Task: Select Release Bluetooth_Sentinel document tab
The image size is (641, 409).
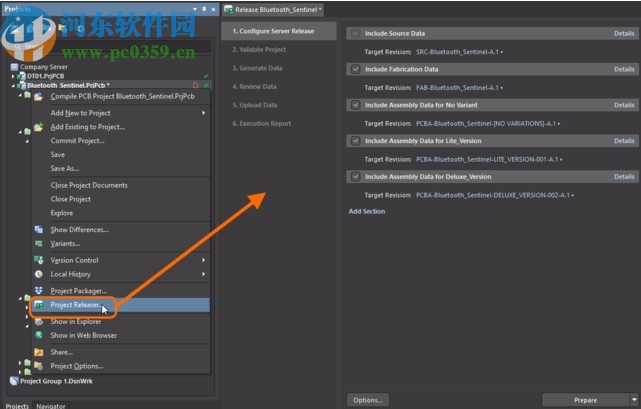Action: [273, 9]
